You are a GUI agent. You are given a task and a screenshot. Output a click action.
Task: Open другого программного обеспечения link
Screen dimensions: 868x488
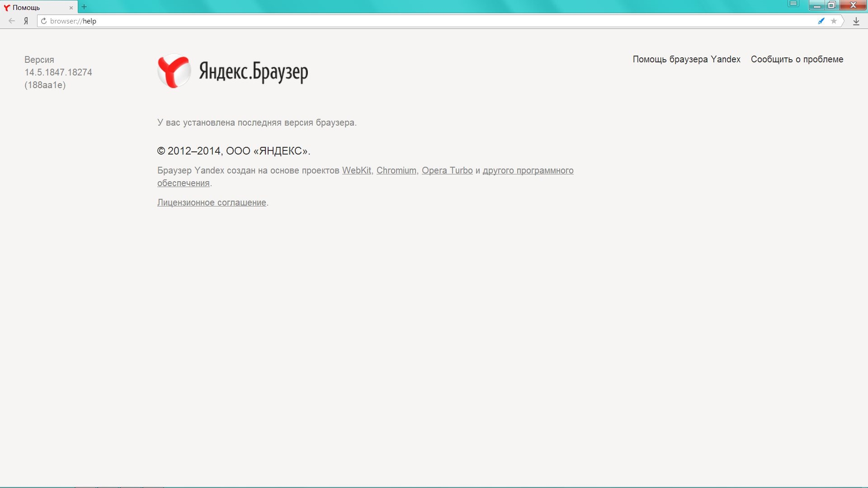[528, 171]
